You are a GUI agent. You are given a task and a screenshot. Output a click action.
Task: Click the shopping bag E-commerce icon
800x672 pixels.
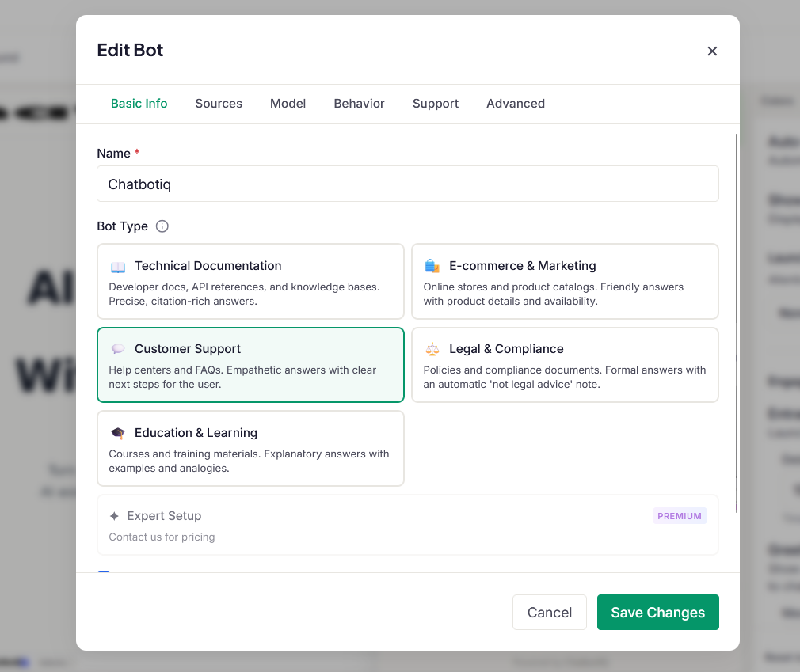coord(432,266)
